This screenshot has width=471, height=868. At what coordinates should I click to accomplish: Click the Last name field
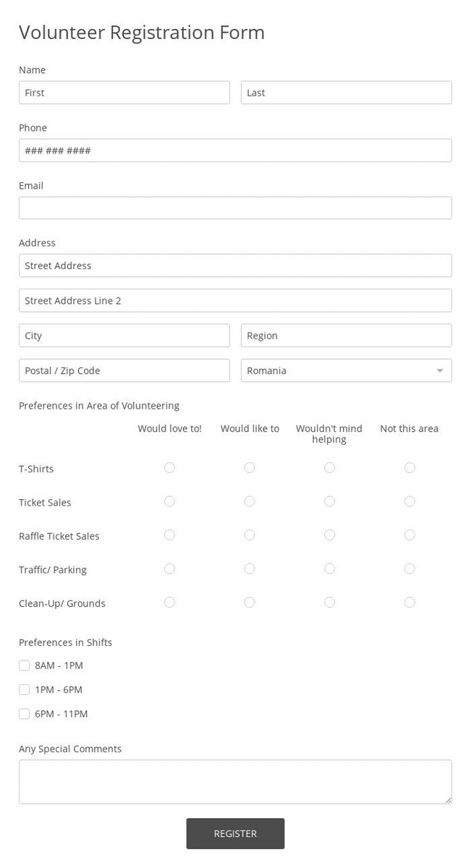click(x=346, y=93)
